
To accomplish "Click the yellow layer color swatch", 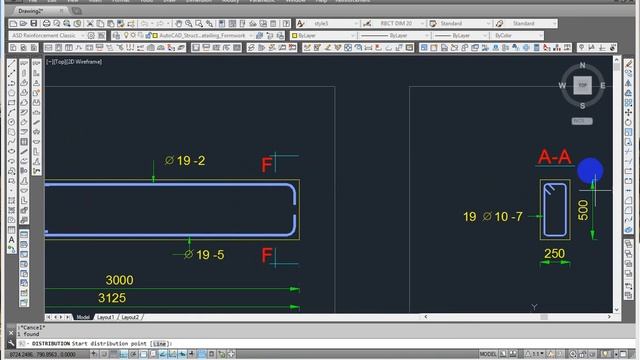I will point(156,36).
